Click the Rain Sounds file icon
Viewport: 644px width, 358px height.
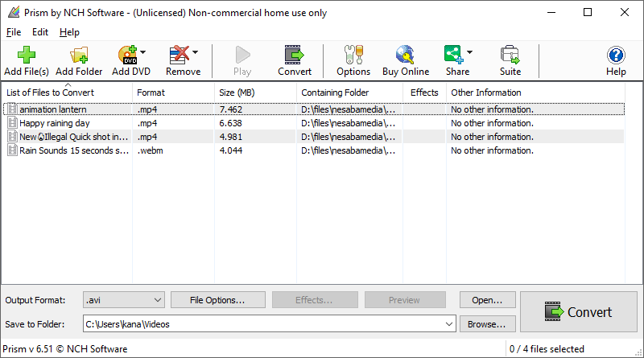point(12,150)
